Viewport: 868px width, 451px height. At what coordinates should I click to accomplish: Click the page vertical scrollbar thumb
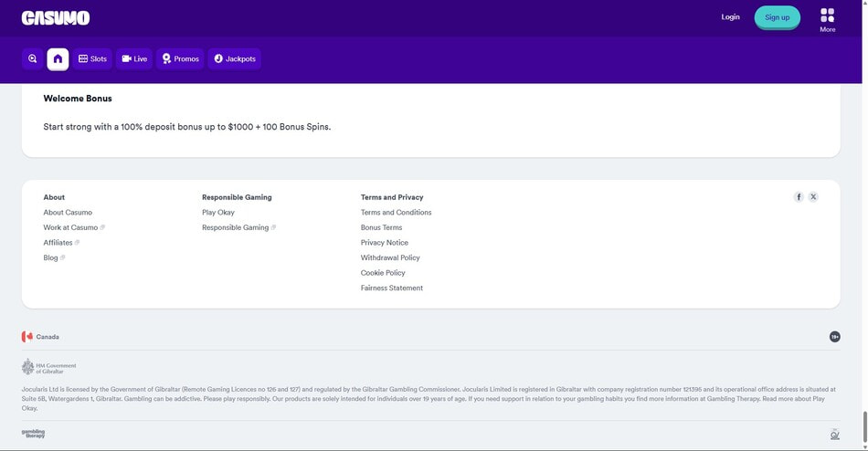coord(864,426)
